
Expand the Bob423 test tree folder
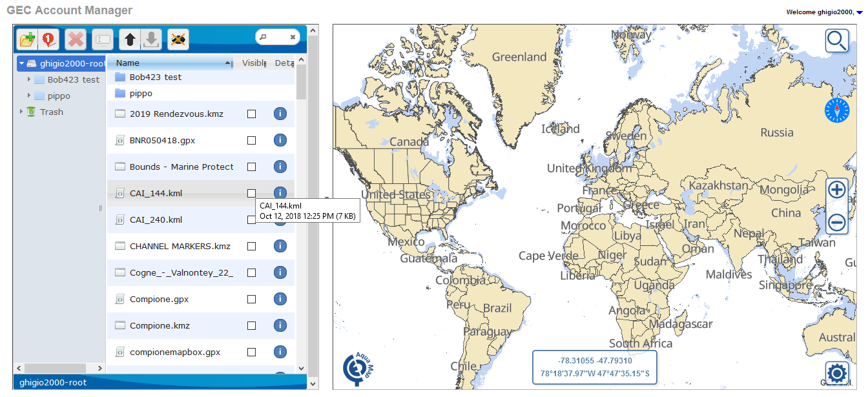pyautogui.click(x=29, y=79)
